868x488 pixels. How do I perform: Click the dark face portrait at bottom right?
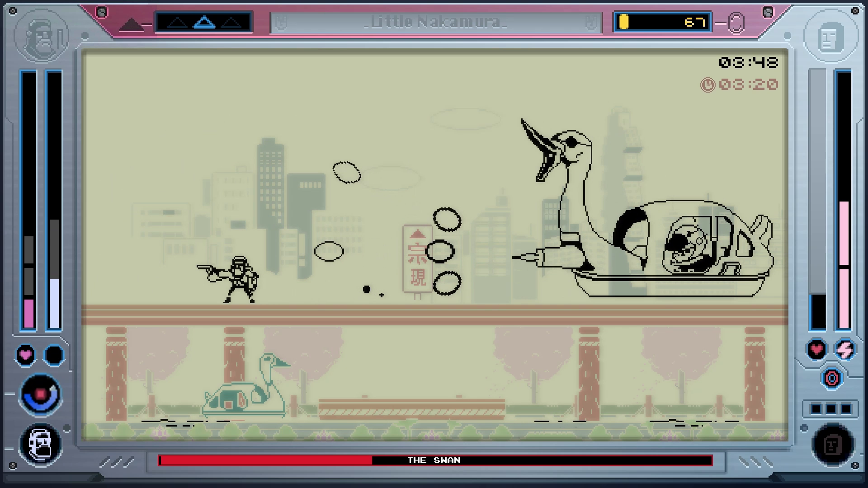[x=833, y=445]
